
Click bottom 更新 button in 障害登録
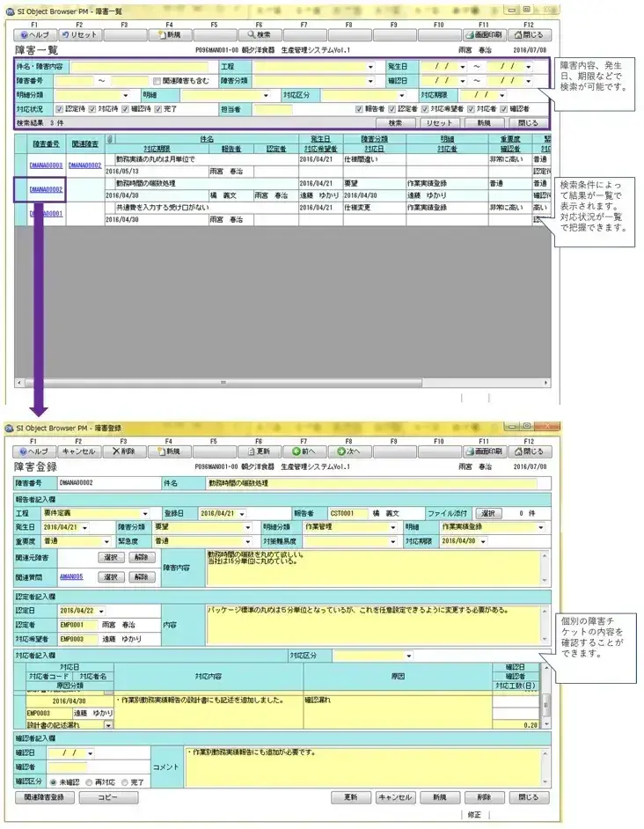(350, 797)
